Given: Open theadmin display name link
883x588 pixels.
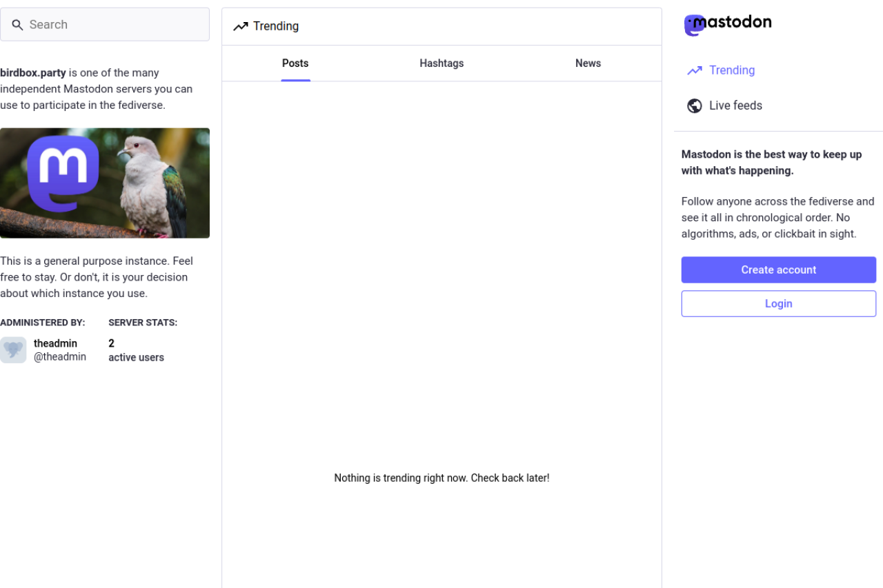Looking at the screenshot, I should click(x=55, y=343).
